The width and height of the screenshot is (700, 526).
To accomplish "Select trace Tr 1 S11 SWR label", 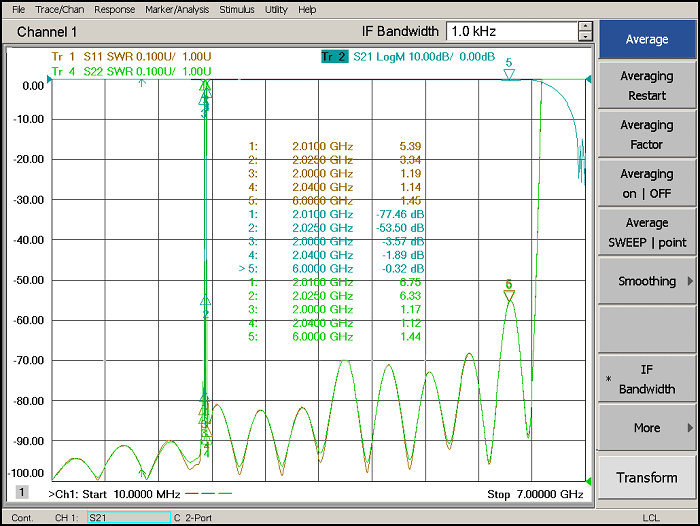I will pos(131,57).
